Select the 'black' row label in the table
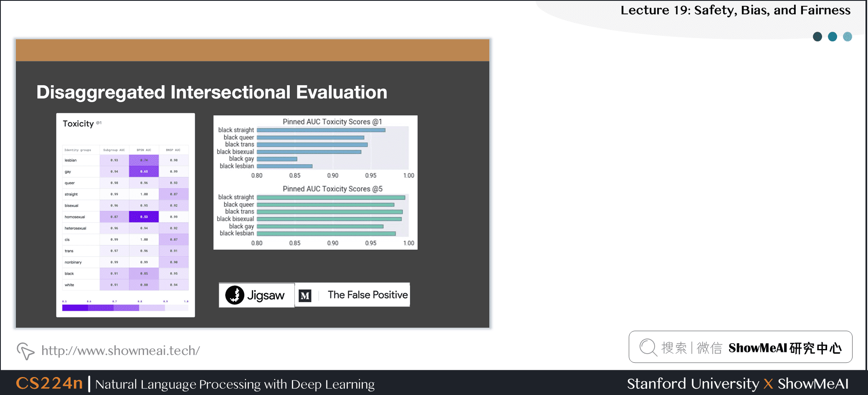The width and height of the screenshot is (868, 395). pyautogui.click(x=69, y=274)
